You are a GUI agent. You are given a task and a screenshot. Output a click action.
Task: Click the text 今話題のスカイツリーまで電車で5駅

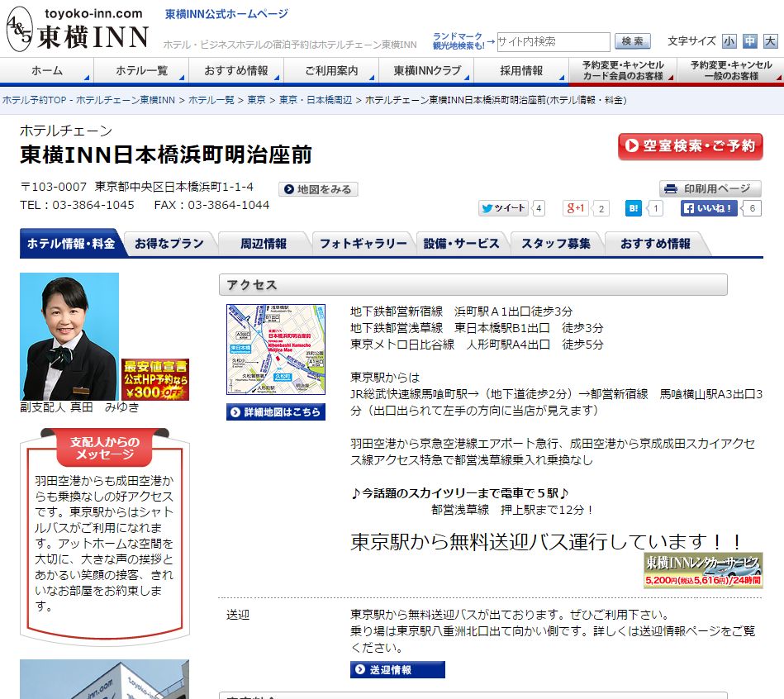tap(460, 493)
